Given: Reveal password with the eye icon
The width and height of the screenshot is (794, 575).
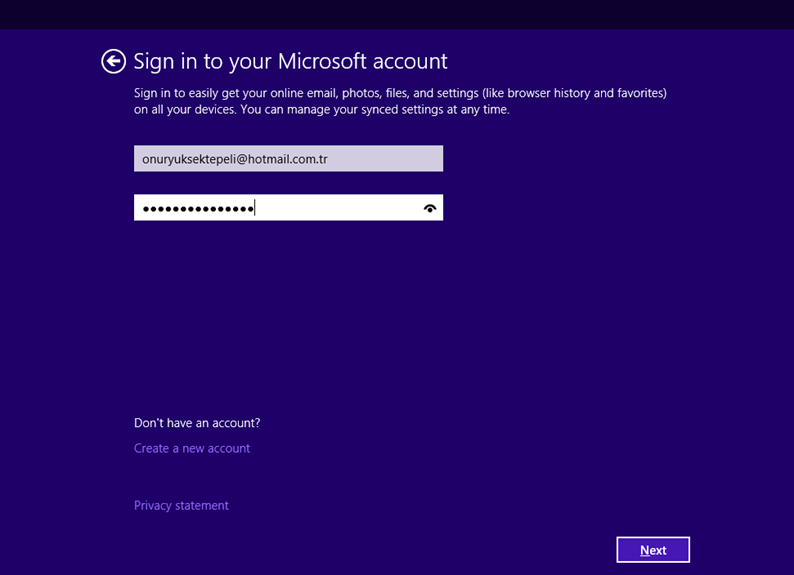Looking at the screenshot, I should coord(430,208).
